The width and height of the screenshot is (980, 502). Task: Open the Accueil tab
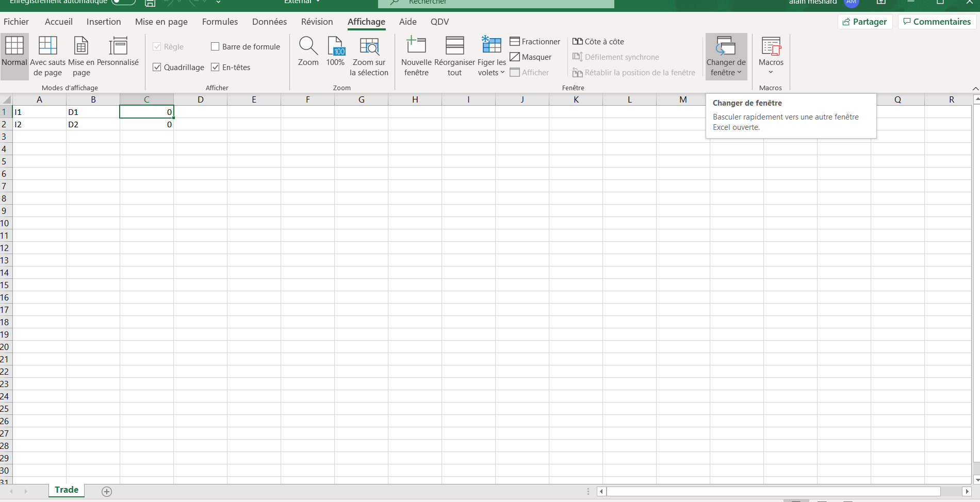pos(59,22)
